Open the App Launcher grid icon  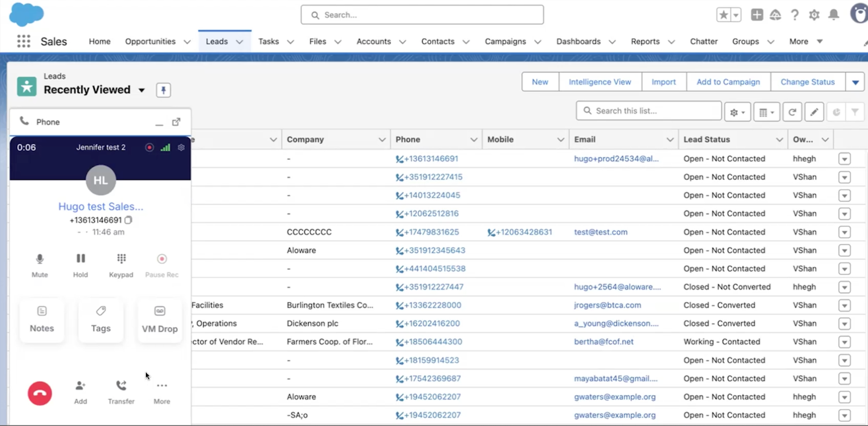(23, 41)
